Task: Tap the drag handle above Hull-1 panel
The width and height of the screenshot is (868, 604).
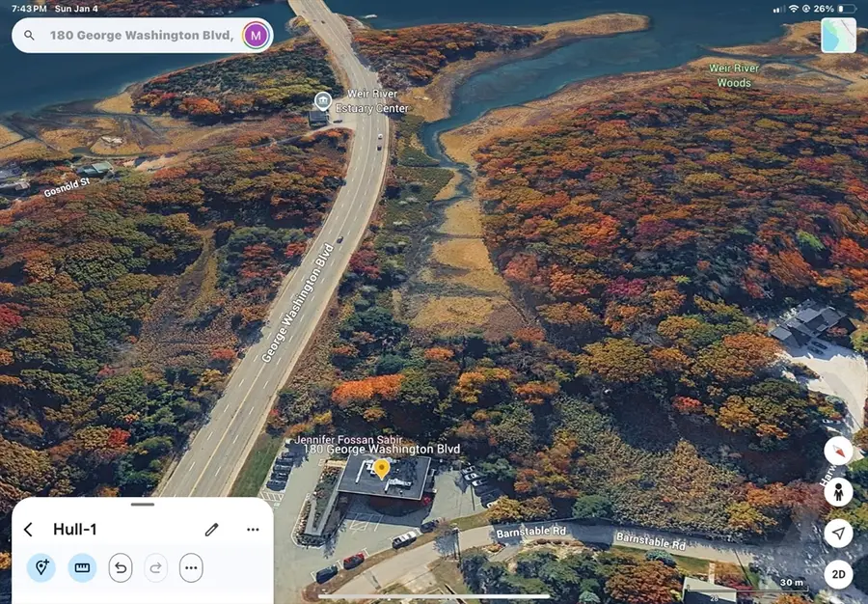Action: click(145, 504)
